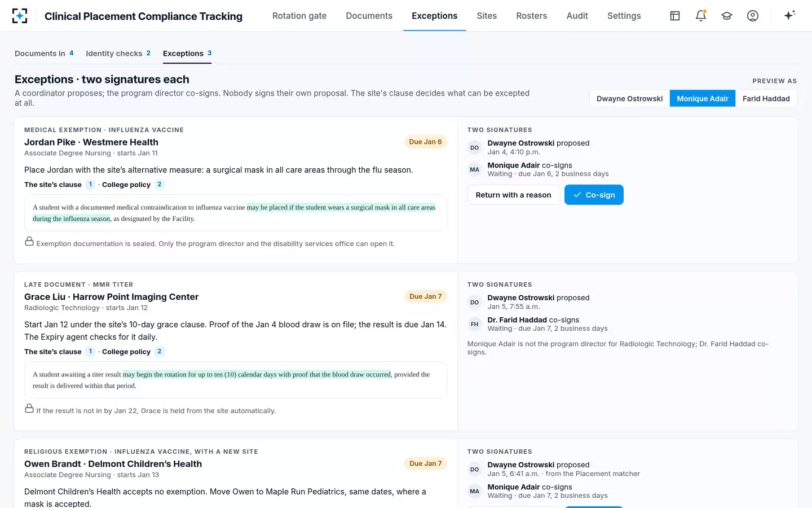Image resolution: width=812 pixels, height=508 pixels.
Task: Open College policy reference 2 for Grace Liu
Action: tap(160, 352)
